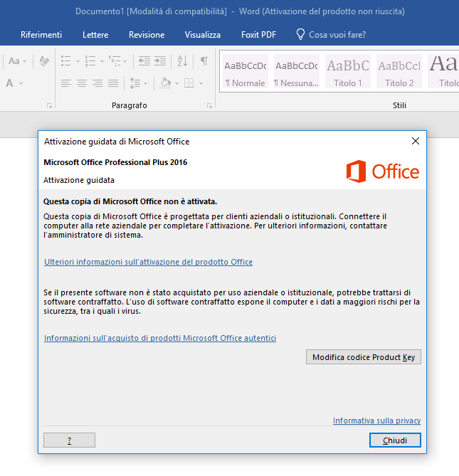This screenshot has height=476, width=459.
Task: Open the link about buying genuine Office products
Action: pyautogui.click(x=160, y=338)
